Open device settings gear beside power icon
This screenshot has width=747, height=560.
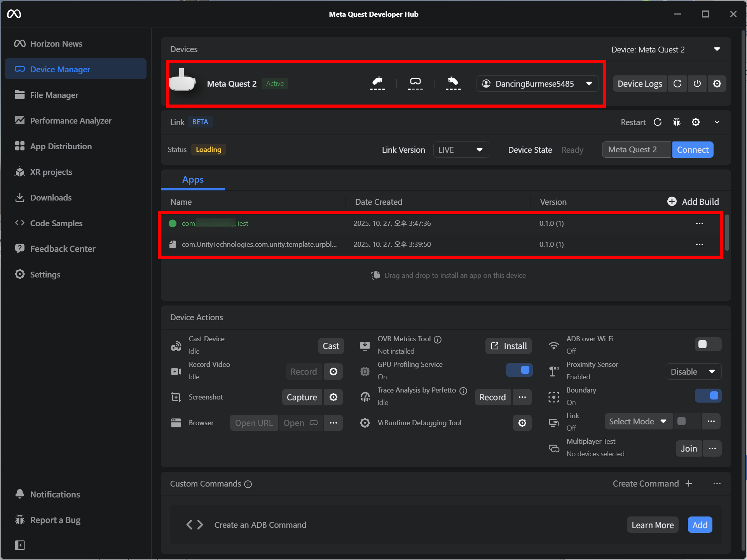tap(717, 84)
